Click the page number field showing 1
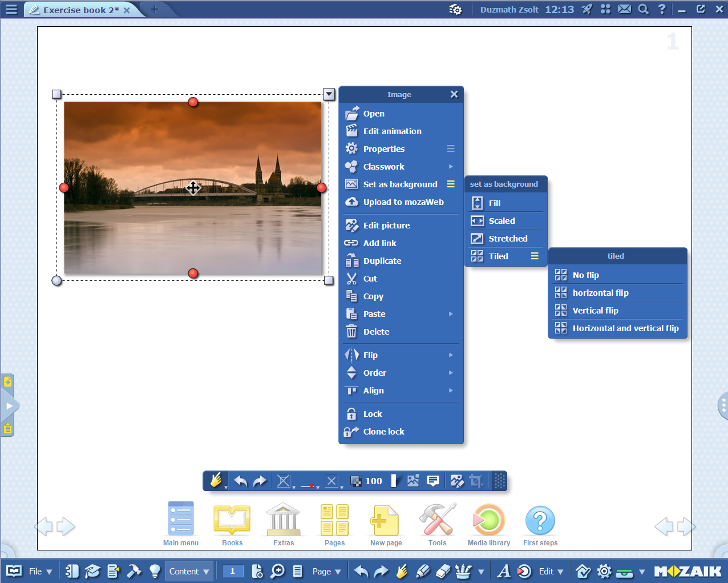The width and height of the screenshot is (728, 583). [x=232, y=571]
